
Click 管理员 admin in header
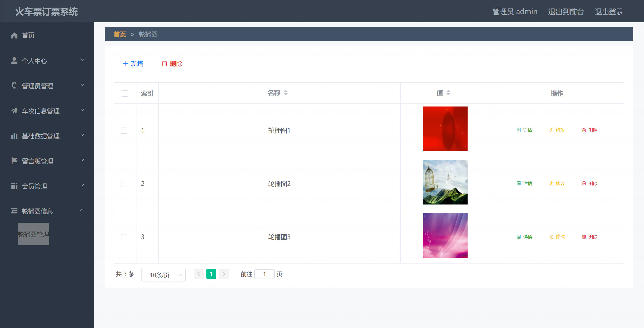[x=515, y=11]
